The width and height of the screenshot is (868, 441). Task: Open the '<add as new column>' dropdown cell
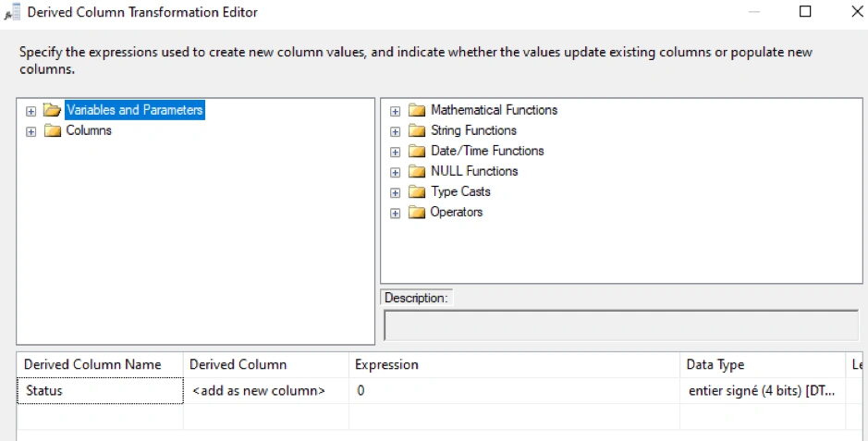[265, 391]
